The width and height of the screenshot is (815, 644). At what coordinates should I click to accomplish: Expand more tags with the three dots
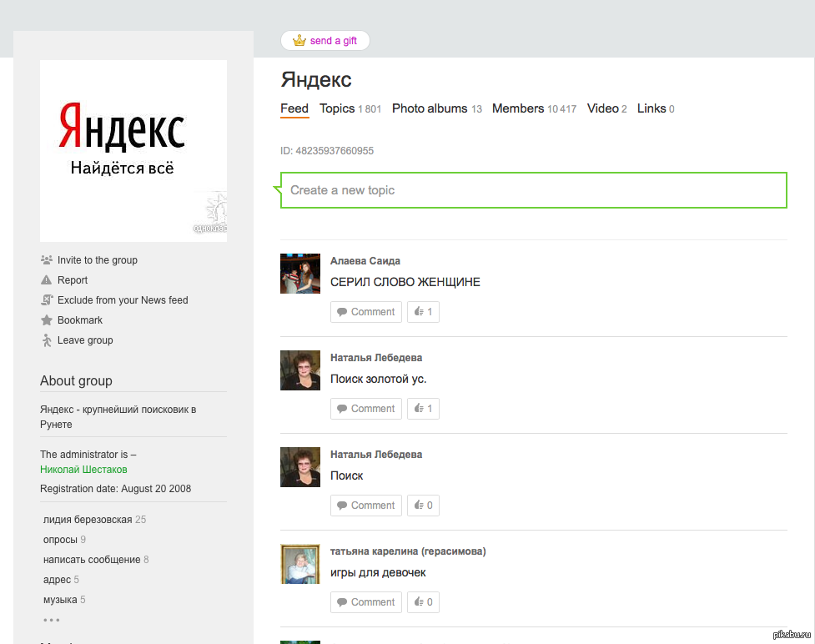52,620
